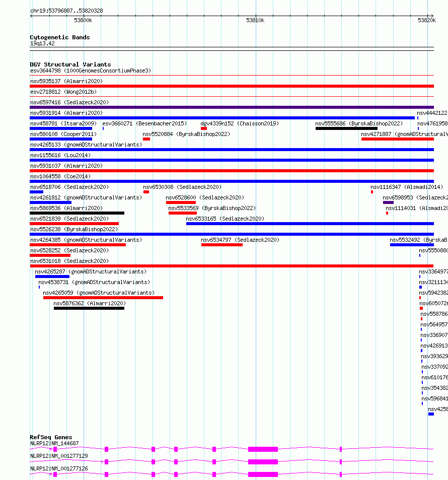Click the NLRP12|NM_144687 transcript label
Screen dimensions: 448x480
click(x=54, y=443)
